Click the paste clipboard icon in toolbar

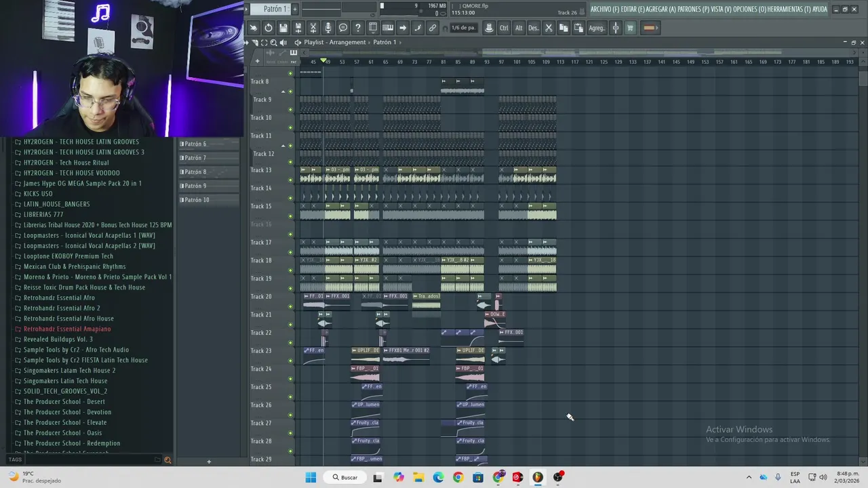click(578, 28)
